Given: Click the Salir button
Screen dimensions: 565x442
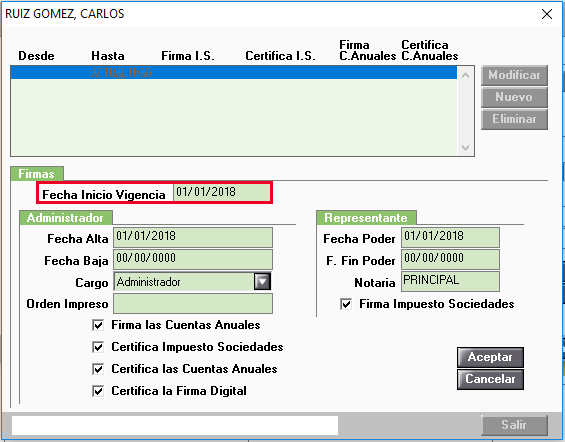Looking at the screenshot, I should pos(514,425).
